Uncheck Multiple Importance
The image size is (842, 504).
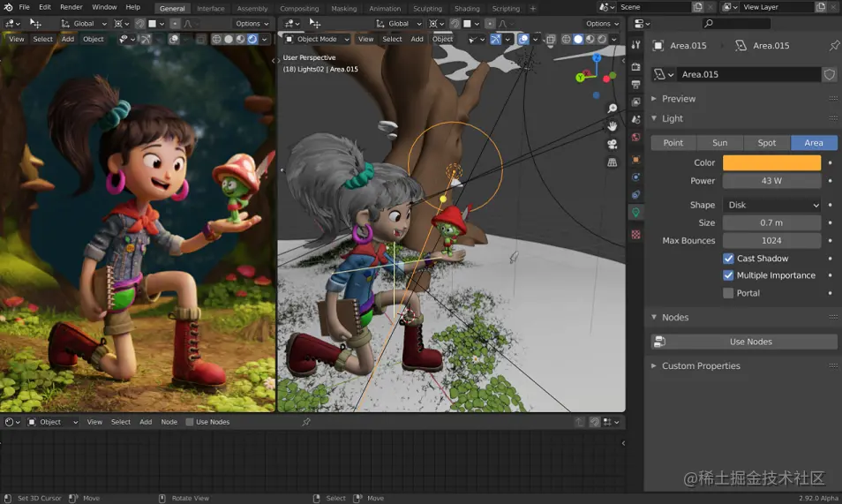coord(728,275)
